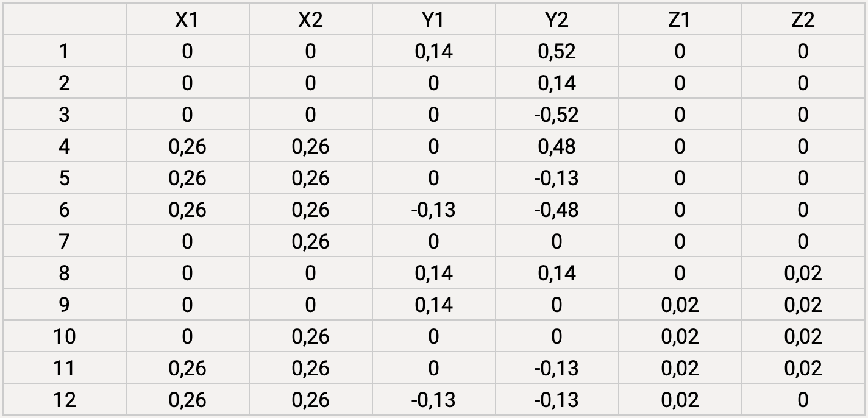Select the cell containing 0,52
The image size is (868, 418).
click(x=557, y=52)
